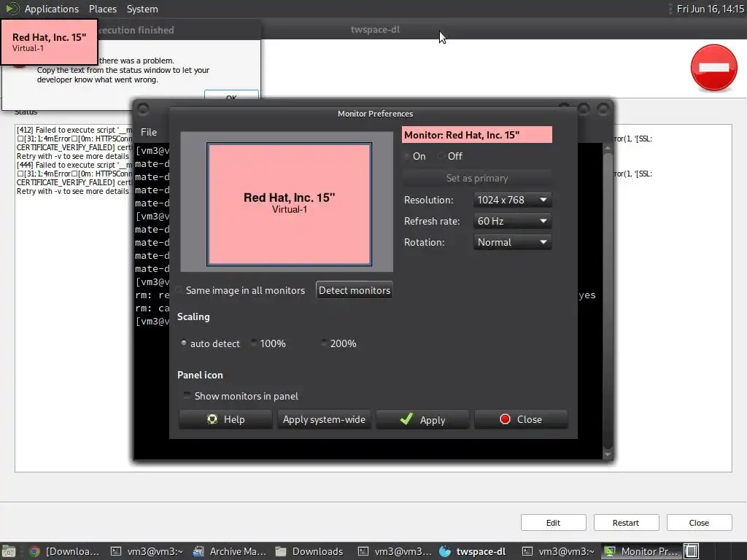Select auto detect scaling option

pos(184,343)
